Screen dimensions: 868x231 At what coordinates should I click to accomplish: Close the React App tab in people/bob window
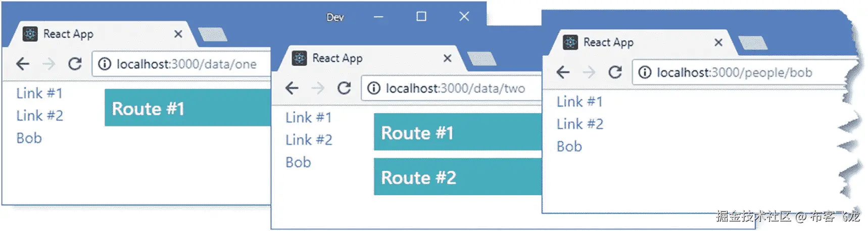click(718, 42)
